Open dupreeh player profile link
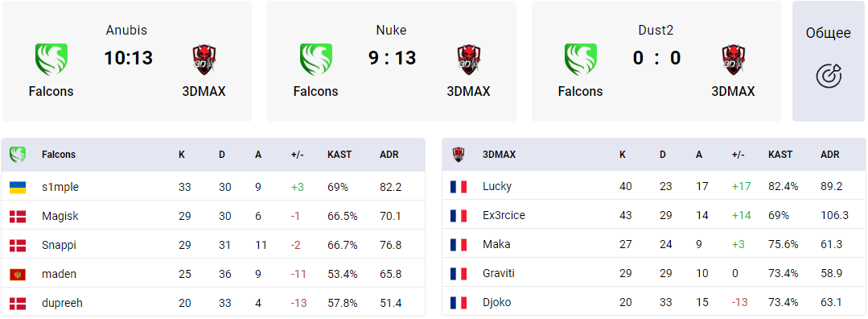This screenshot has height=319, width=868. (x=62, y=303)
